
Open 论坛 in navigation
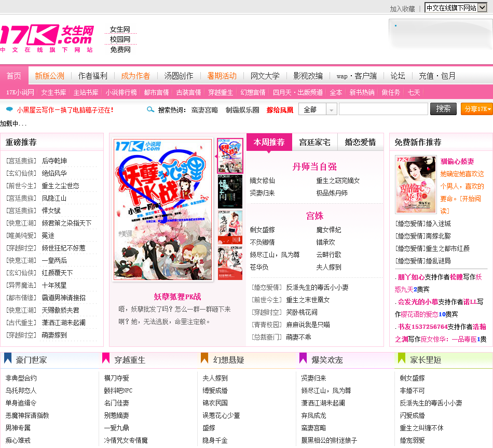(398, 76)
